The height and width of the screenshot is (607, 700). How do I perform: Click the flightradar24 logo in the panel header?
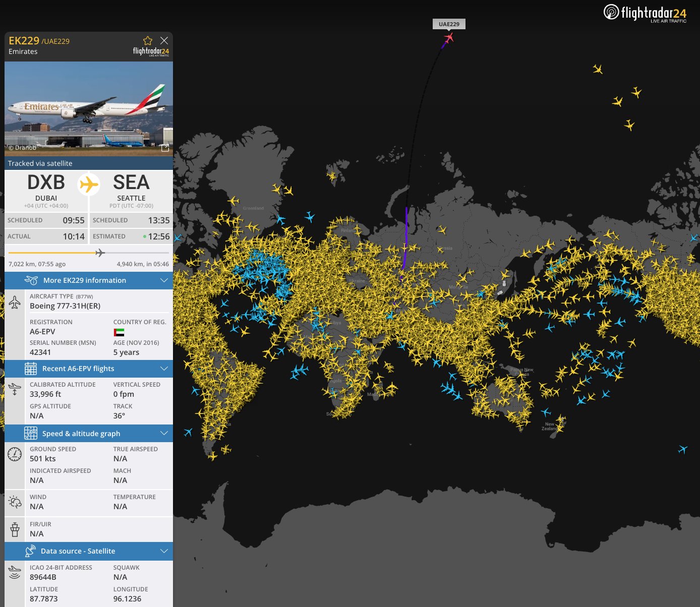pos(151,51)
